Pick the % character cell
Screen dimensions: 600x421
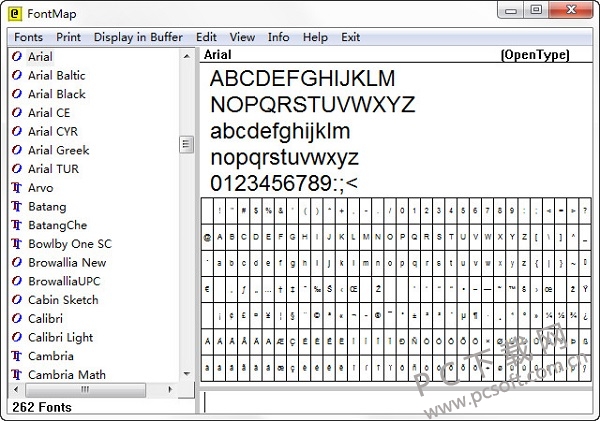click(268, 211)
